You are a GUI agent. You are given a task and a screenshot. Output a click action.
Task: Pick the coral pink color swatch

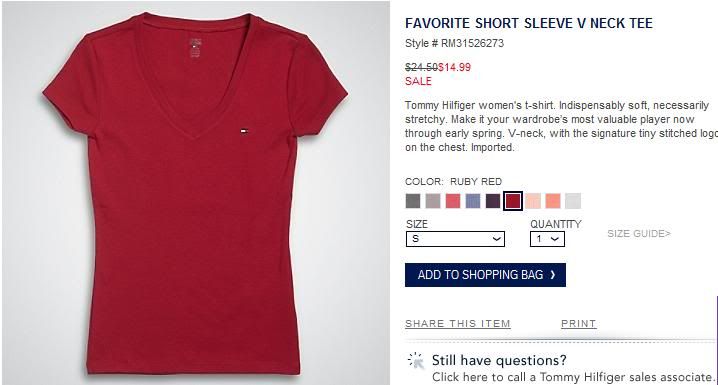(453, 201)
